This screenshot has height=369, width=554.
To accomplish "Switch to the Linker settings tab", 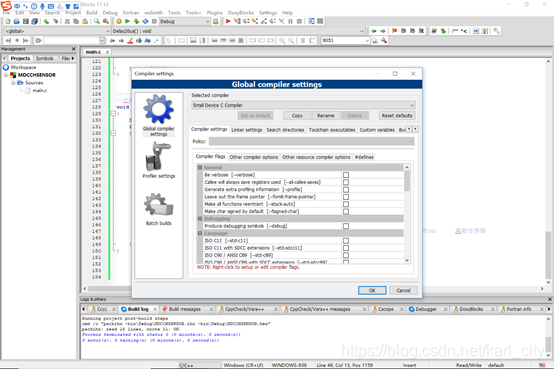I will pyautogui.click(x=247, y=130).
